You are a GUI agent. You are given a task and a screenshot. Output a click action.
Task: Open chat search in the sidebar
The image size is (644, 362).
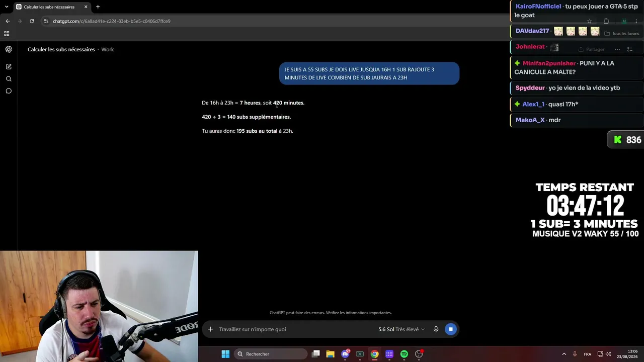(x=9, y=79)
